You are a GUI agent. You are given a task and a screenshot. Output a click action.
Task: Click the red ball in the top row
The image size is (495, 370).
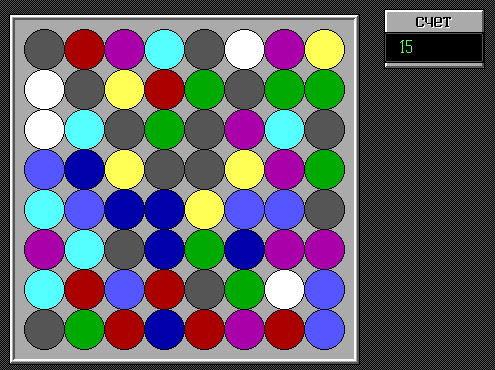[84, 49]
